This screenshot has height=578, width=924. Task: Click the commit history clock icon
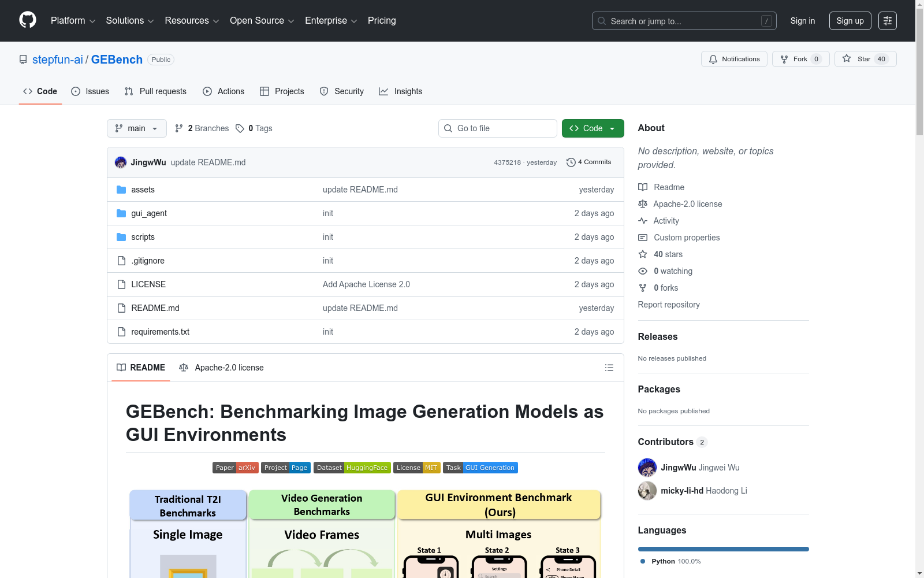571,162
